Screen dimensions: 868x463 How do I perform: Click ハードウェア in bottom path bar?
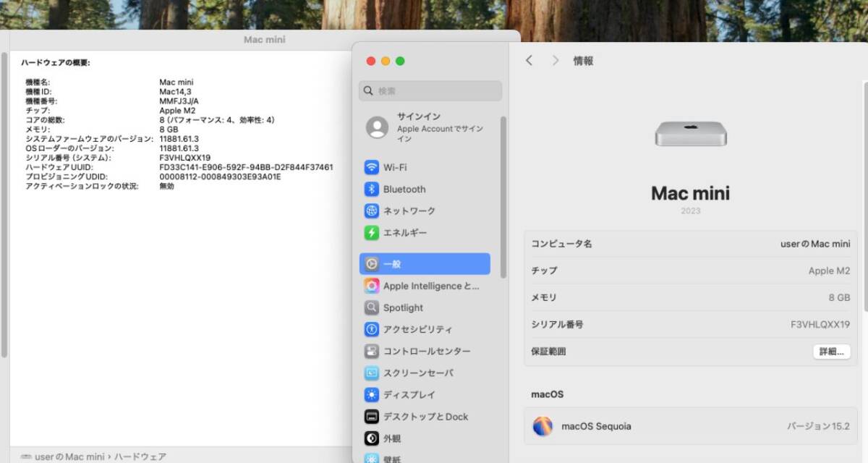pos(141,456)
